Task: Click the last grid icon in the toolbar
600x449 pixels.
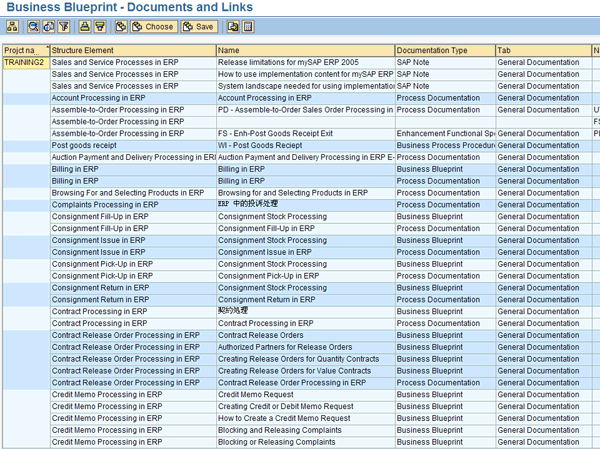Action: coord(248,27)
